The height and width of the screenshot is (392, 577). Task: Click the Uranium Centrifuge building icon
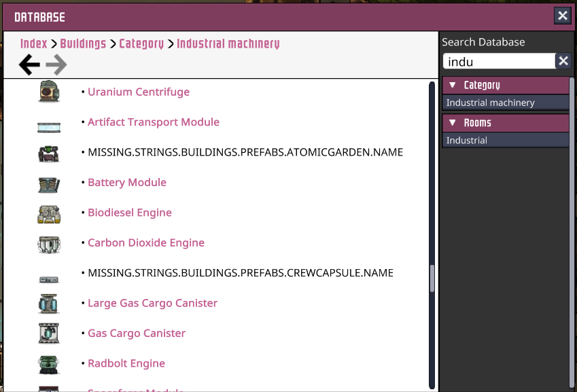tap(49, 92)
